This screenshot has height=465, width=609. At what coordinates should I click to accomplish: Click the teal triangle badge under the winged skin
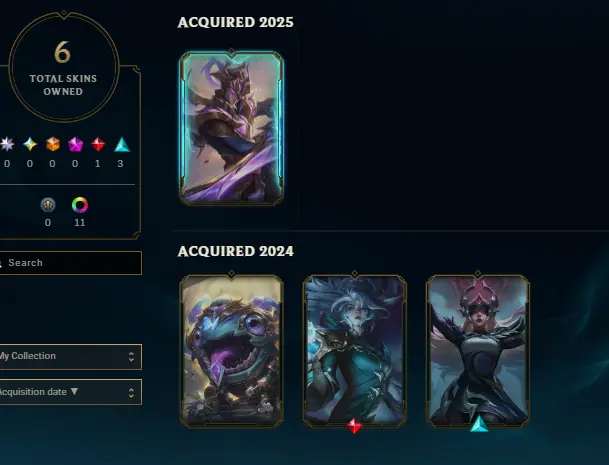(x=479, y=424)
